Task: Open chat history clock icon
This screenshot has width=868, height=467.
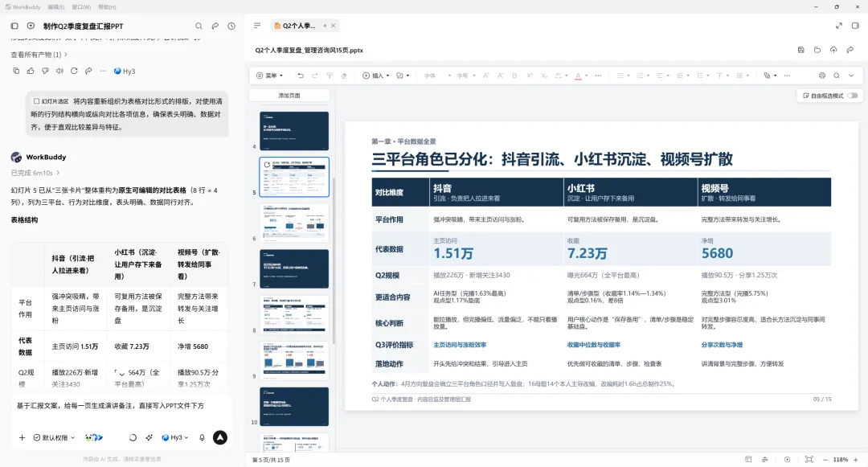Action: [231, 26]
